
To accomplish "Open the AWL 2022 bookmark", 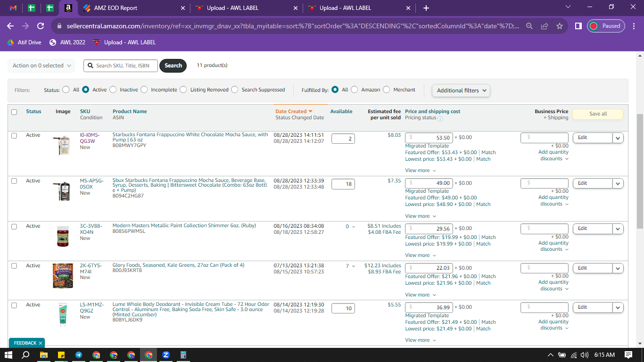I will [x=67, y=42].
